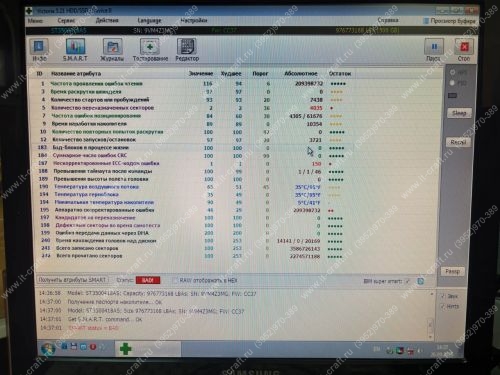Click the system tray clock
Screen dimensions: 500x375
point(443,350)
